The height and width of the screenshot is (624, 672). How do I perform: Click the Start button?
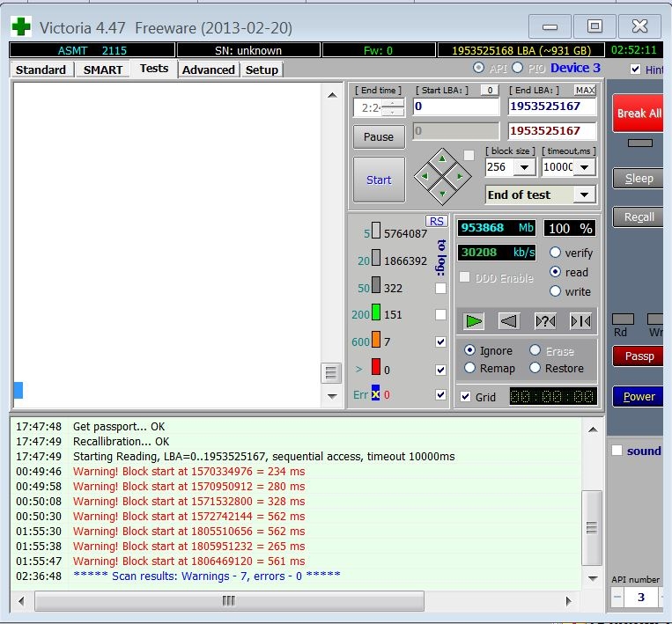click(379, 180)
